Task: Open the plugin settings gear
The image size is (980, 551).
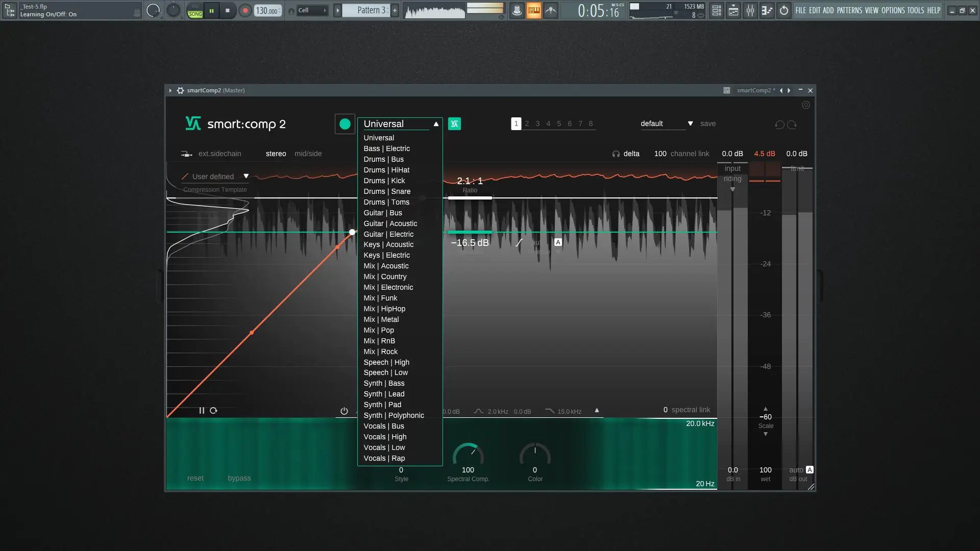Action: [806, 105]
